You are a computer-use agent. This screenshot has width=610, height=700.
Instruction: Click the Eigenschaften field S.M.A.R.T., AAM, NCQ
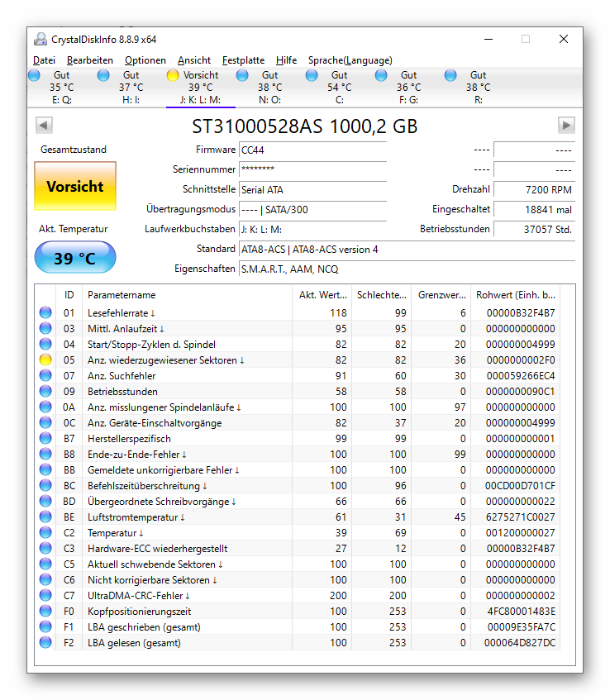(x=407, y=269)
